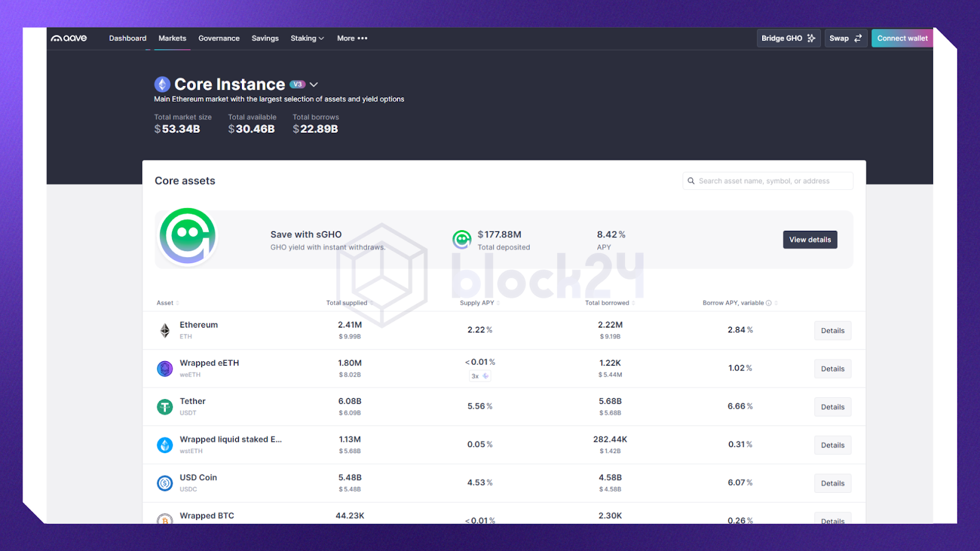Open the Staking dropdown menu
The width and height of the screenshot is (980, 551).
[x=307, y=38]
